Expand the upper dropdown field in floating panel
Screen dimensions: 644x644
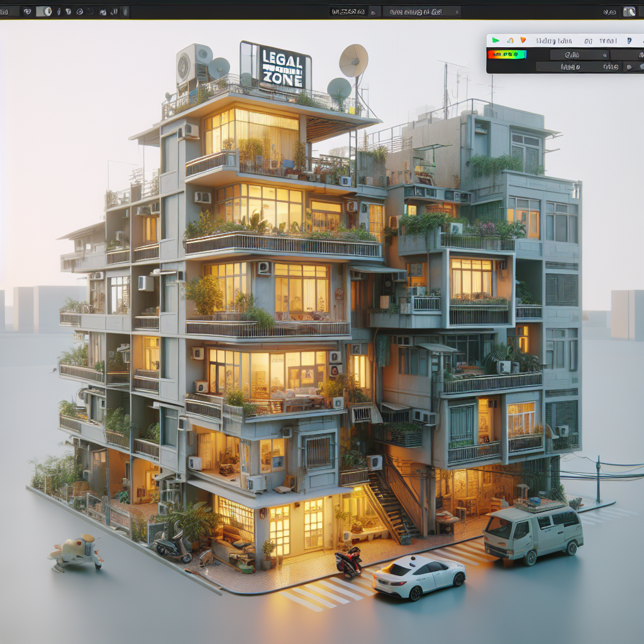pyautogui.click(x=579, y=55)
